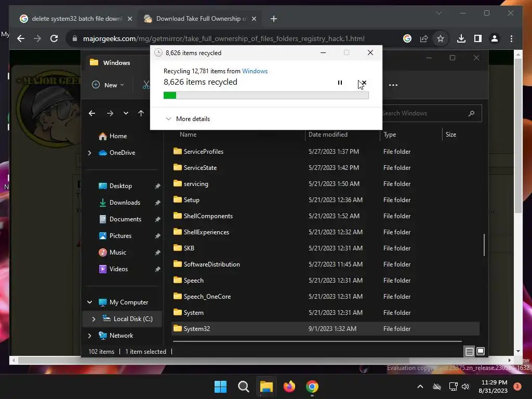The image size is (532, 399).
Task: Sort by the Type column header
Action: pyautogui.click(x=390, y=135)
